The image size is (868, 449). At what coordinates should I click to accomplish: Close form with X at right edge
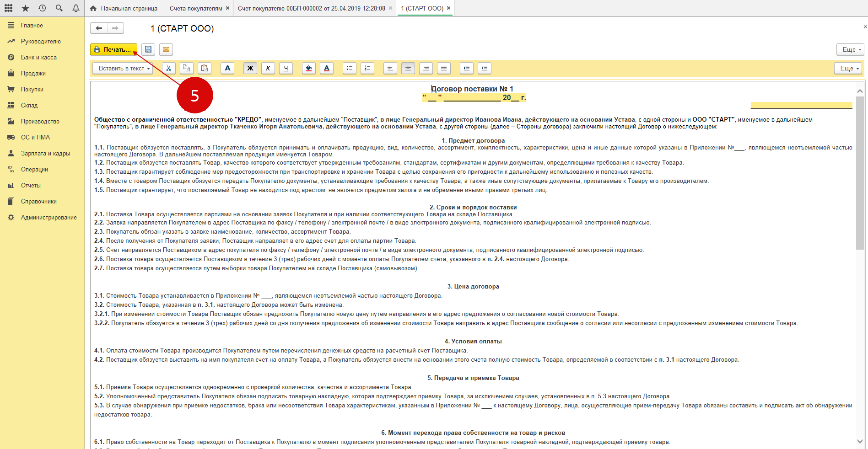click(x=865, y=27)
